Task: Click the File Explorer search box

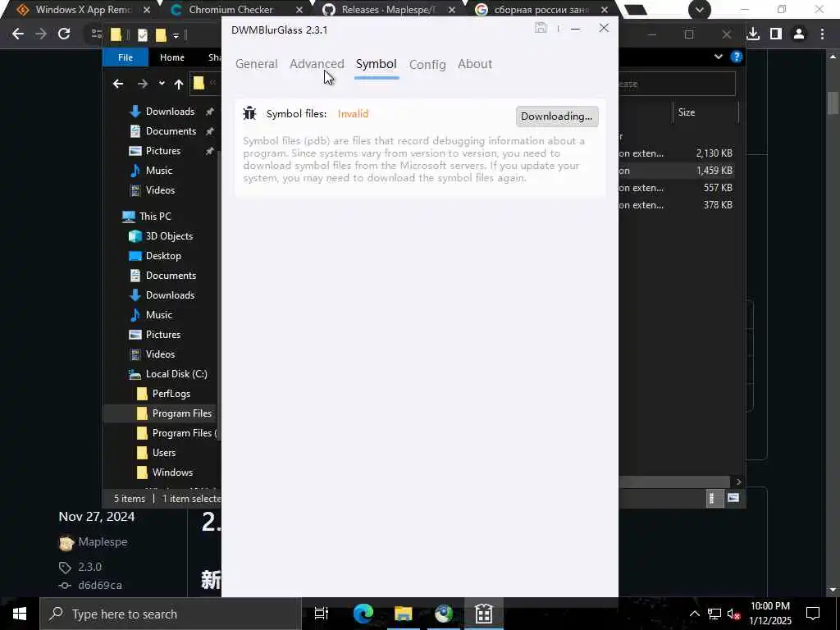Action: point(677,84)
